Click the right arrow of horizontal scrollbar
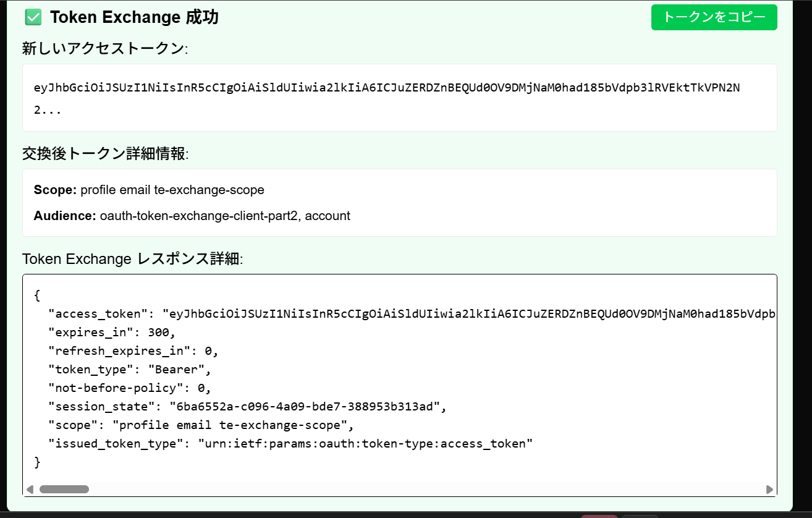 point(769,490)
